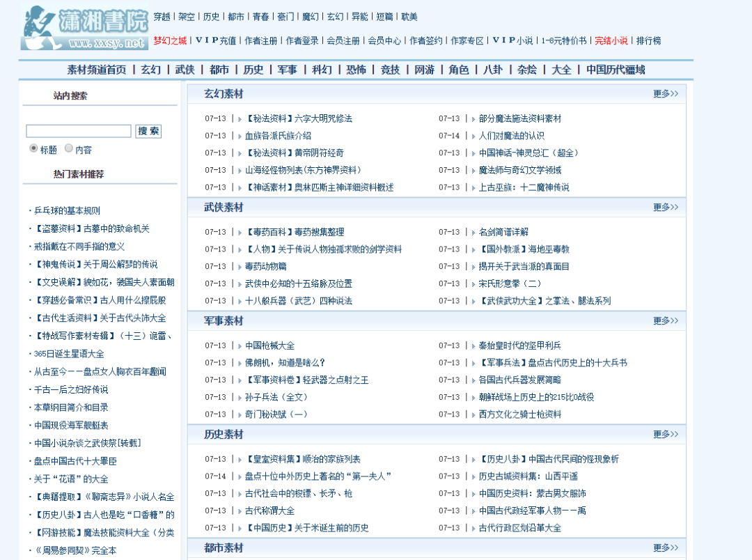Click arrow bullet before 中国历史资料：蒙古男女服饰
This screenshot has height=560, width=752.
(473, 494)
